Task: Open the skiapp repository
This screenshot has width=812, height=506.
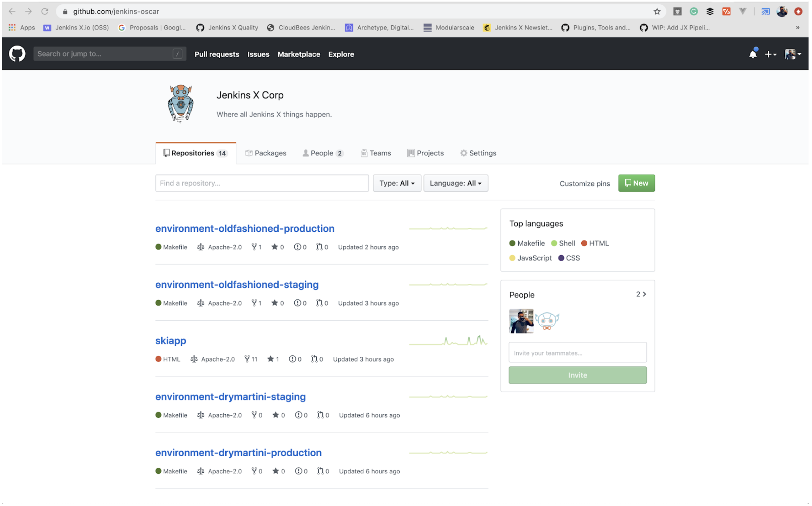Action: (x=171, y=340)
